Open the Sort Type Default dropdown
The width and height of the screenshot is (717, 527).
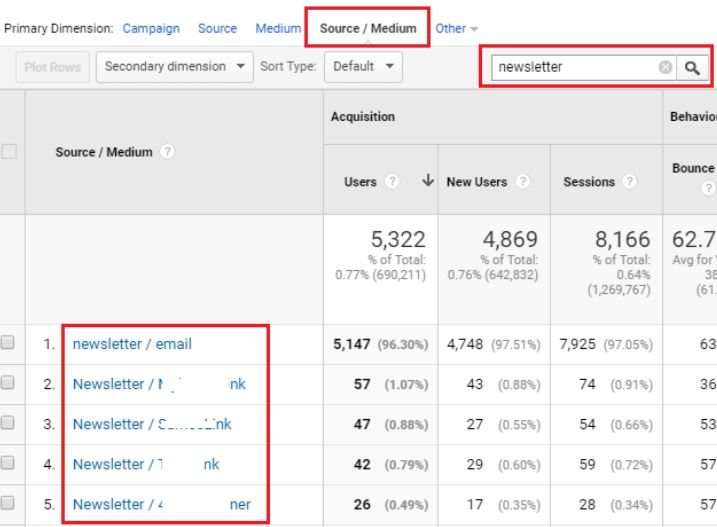click(362, 67)
